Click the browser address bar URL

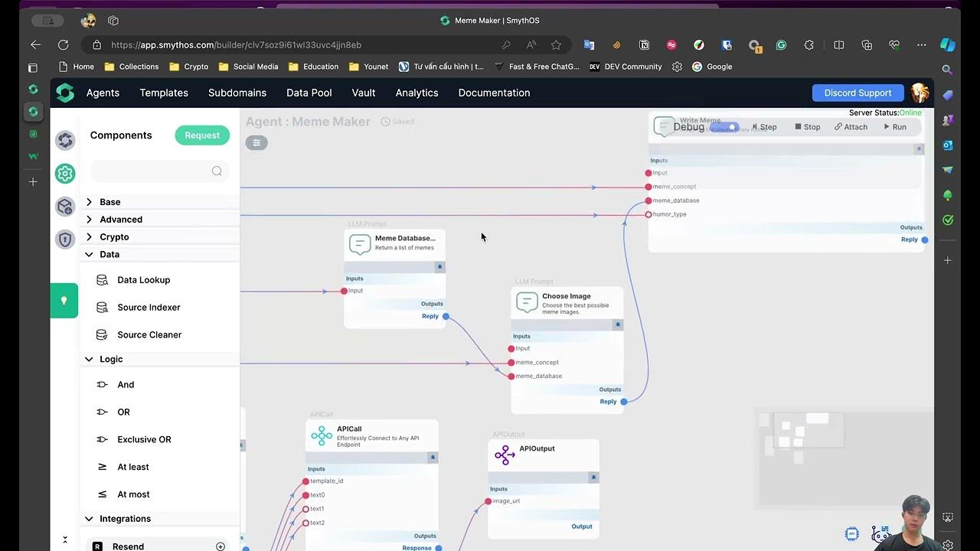click(x=236, y=45)
